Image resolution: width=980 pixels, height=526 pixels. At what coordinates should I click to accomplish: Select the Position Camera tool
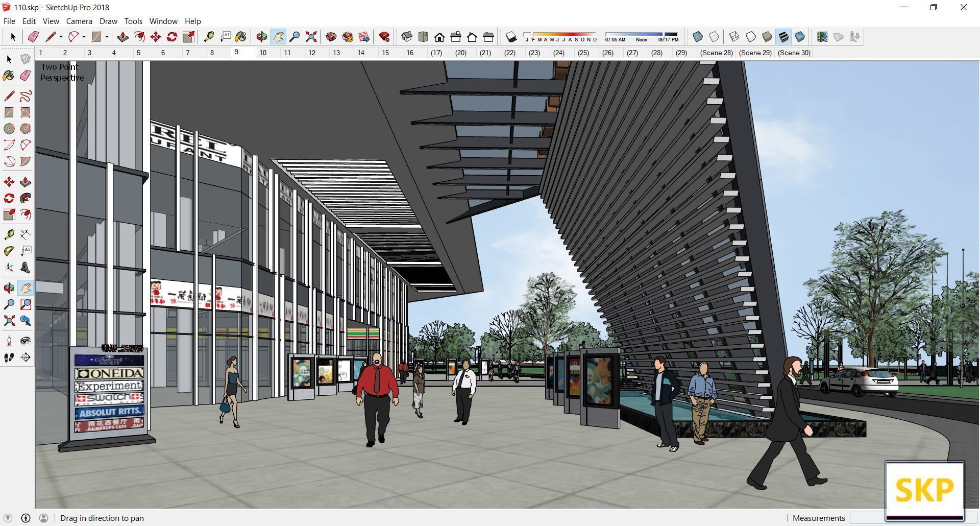point(9,341)
